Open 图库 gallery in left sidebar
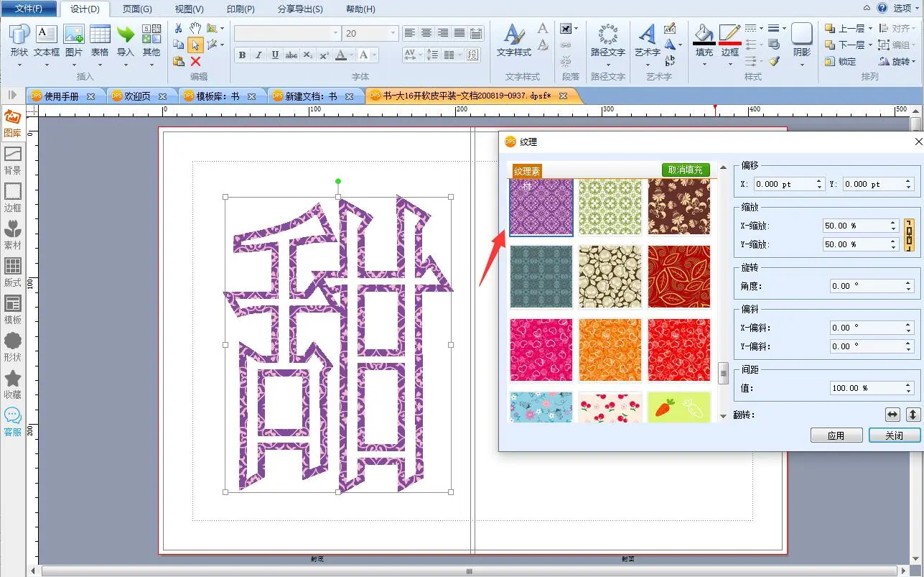Image resolution: width=924 pixels, height=577 pixels. pyautogui.click(x=13, y=123)
